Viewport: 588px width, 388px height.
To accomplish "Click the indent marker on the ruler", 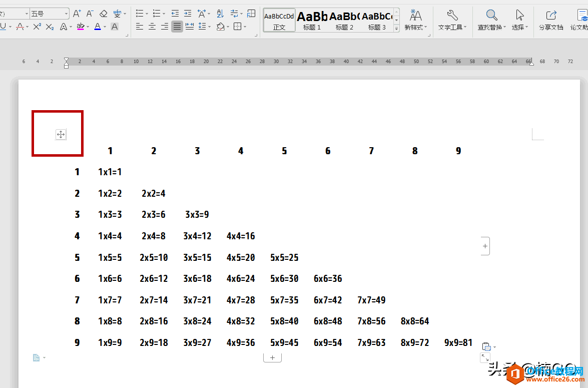I will tap(67, 63).
